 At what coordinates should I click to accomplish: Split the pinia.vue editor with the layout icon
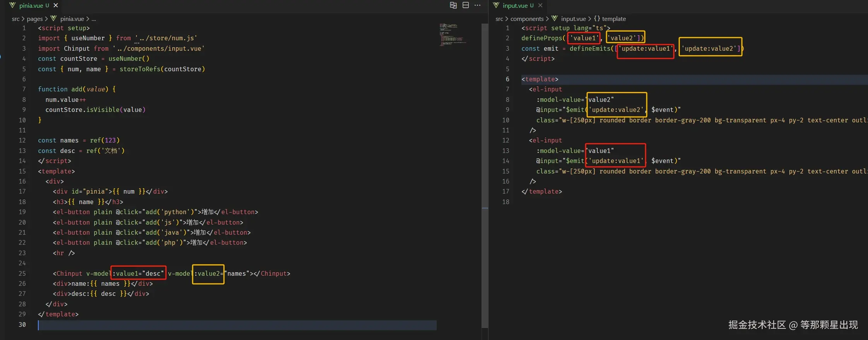point(466,5)
